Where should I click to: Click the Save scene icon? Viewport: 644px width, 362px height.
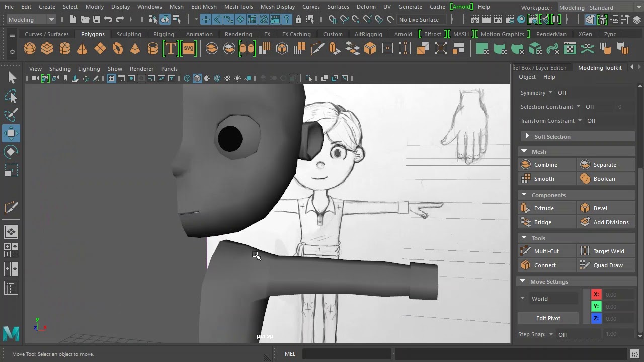[x=97, y=19]
